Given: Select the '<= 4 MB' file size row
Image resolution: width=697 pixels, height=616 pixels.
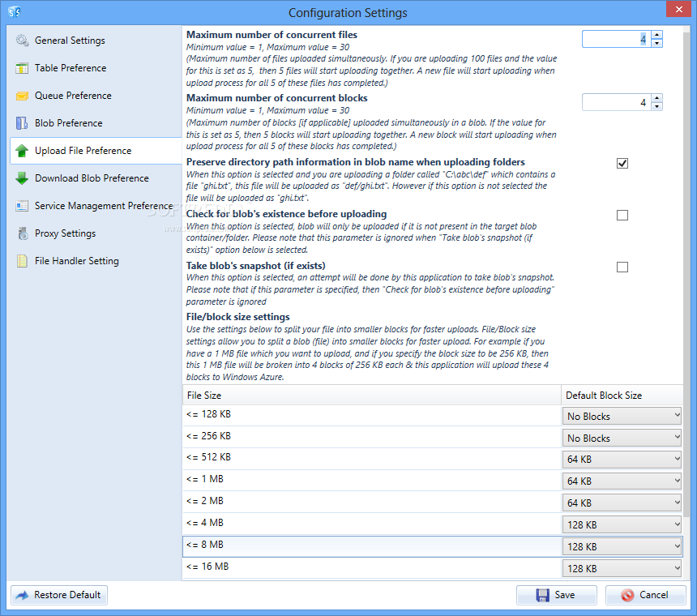Looking at the screenshot, I should [372, 524].
